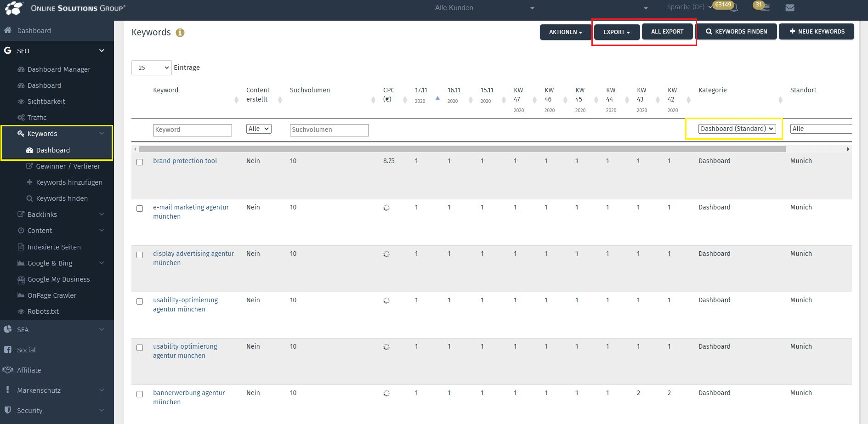Click the SEA pie chart icon
Viewport: 868px width, 424px height.
click(x=8, y=329)
